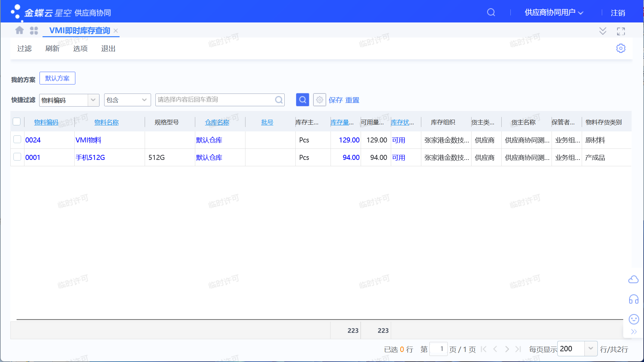Sort by 物料名称 column header
This screenshot has width=644, height=362.
pyautogui.click(x=106, y=122)
